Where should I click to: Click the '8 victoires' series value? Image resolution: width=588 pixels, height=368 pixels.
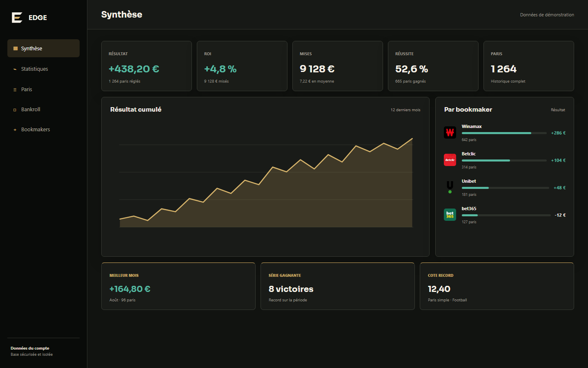pos(291,289)
